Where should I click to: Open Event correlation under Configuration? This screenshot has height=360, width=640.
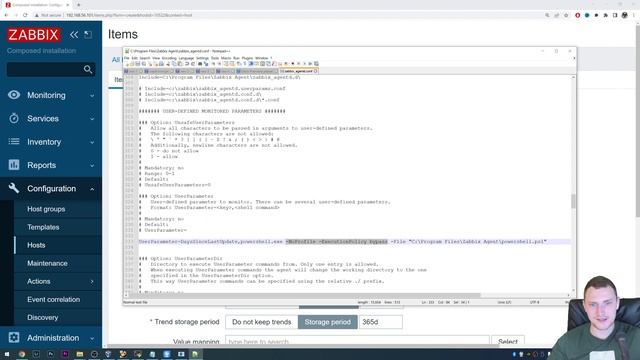(53, 299)
